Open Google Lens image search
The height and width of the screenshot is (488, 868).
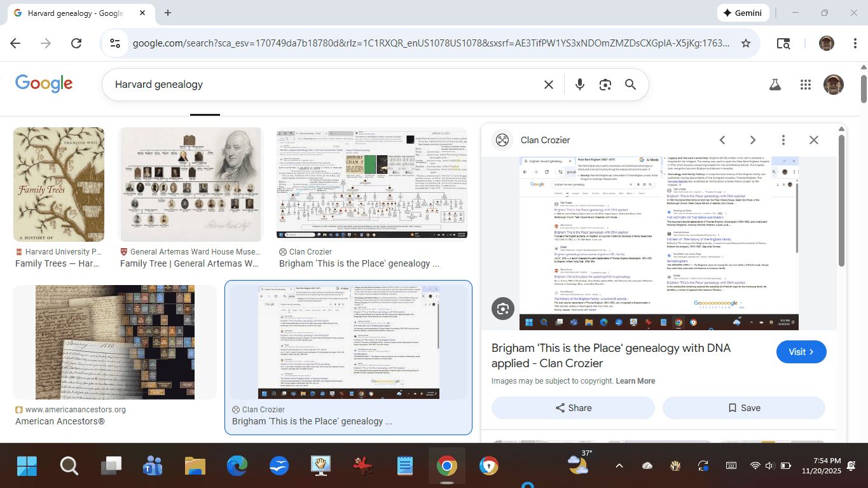[605, 85]
